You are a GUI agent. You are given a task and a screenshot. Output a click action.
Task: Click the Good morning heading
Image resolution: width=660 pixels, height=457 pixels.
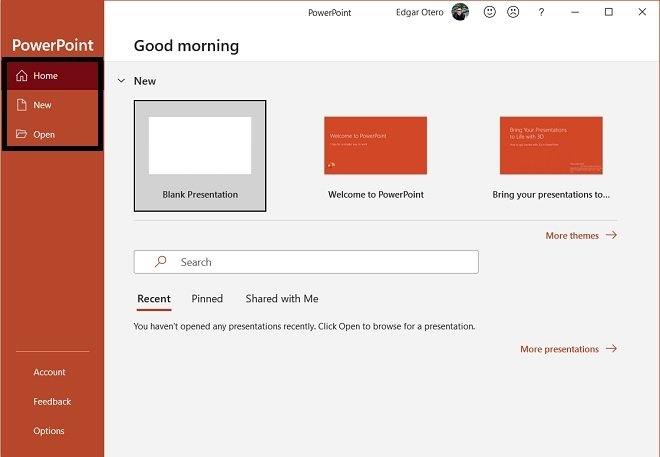coord(186,45)
